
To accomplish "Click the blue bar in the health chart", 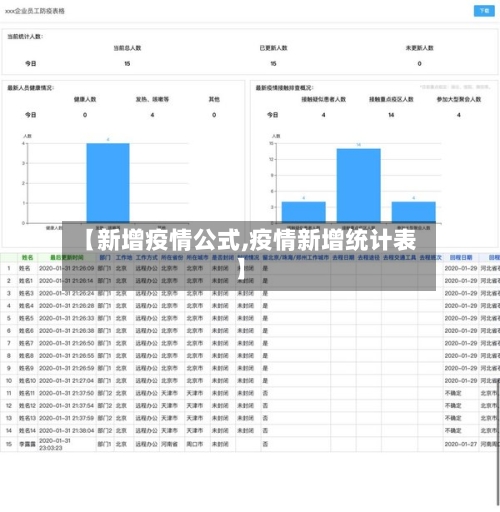I will coord(108,182).
